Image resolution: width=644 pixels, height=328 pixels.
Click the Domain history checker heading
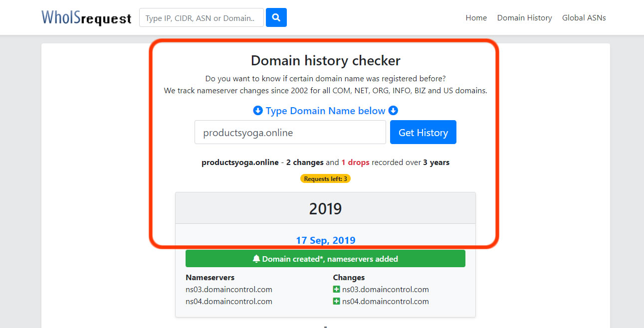[x=325, y=61]
